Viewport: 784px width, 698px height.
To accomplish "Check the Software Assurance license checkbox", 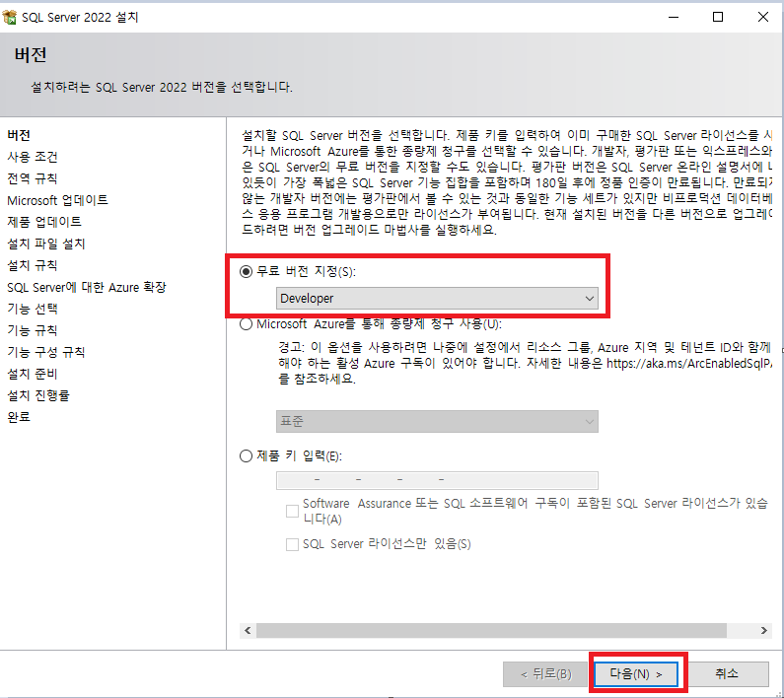I will (x=292, y=511).
